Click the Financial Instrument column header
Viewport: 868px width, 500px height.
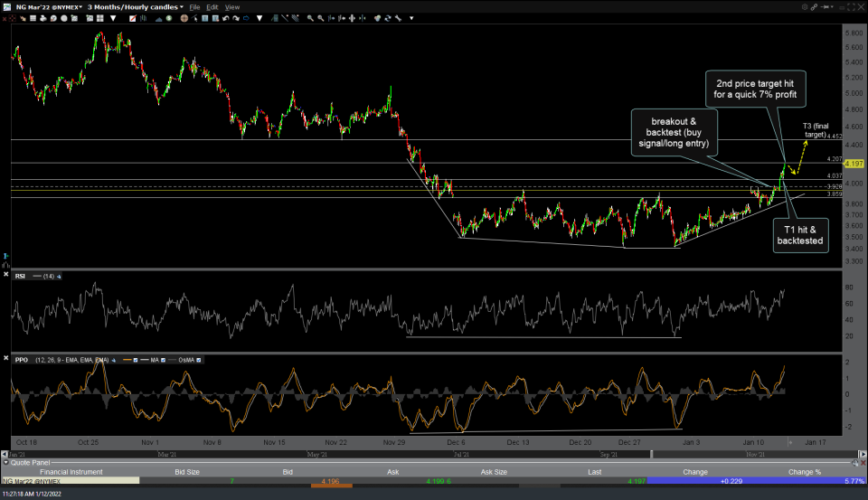70,471
